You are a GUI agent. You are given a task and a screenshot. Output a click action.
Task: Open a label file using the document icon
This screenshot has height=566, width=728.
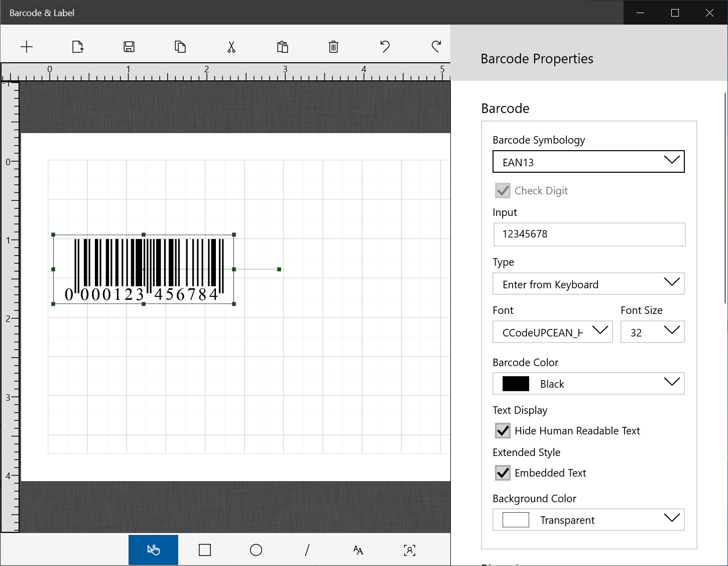[78, 47]
